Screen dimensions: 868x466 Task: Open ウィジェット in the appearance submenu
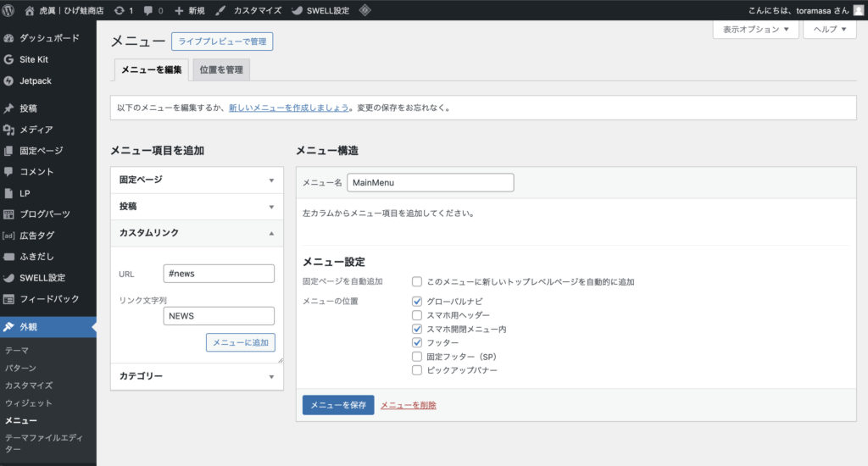coord(29,403)
